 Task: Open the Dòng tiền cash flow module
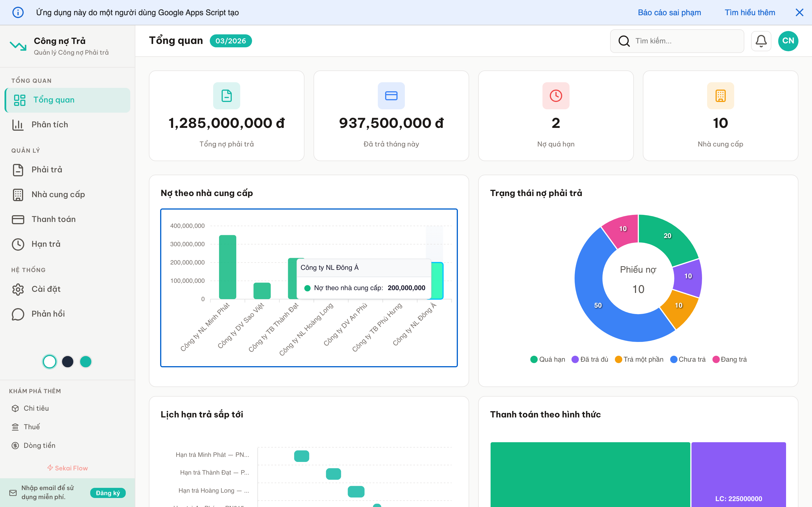[x=39, y=445]
